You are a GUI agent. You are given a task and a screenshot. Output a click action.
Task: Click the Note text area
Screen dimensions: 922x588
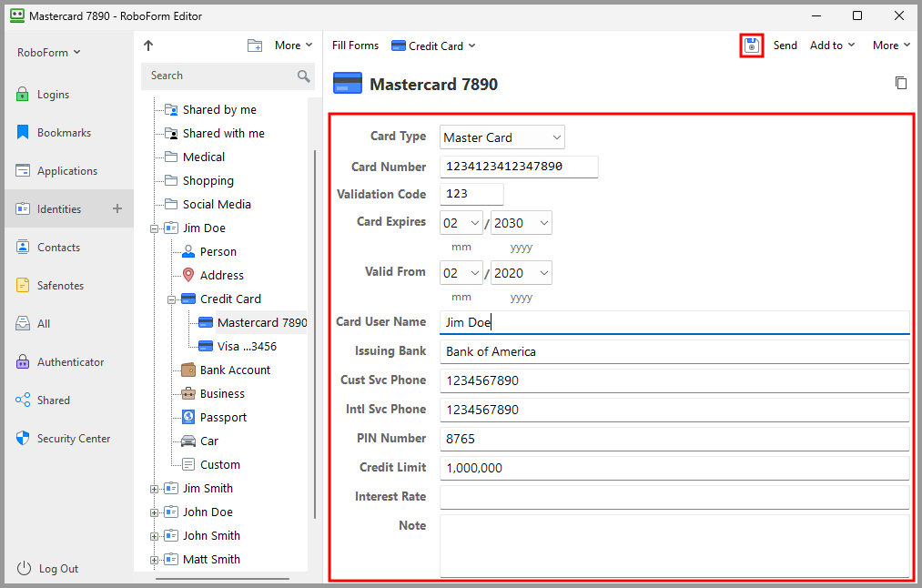pos(674,546)
